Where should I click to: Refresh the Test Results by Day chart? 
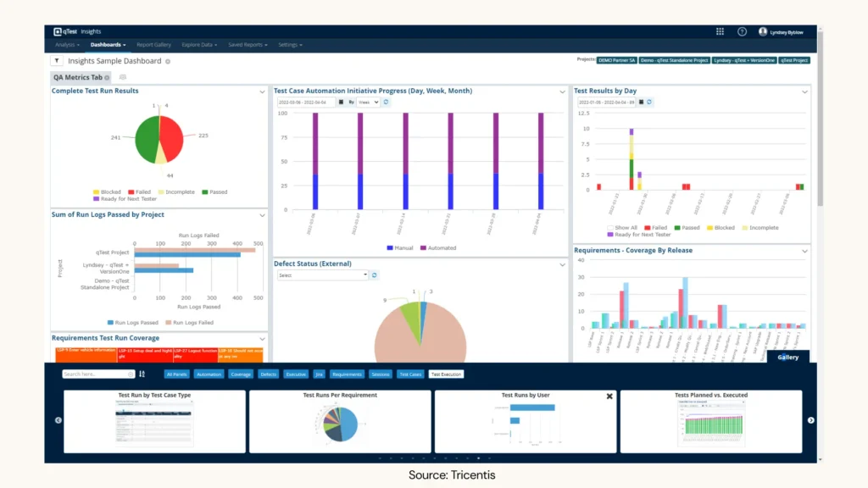pos(649,102)
